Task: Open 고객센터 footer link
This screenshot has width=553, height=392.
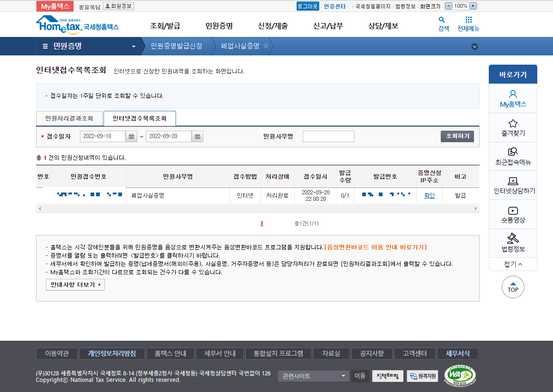Action: tap(415, 354)
